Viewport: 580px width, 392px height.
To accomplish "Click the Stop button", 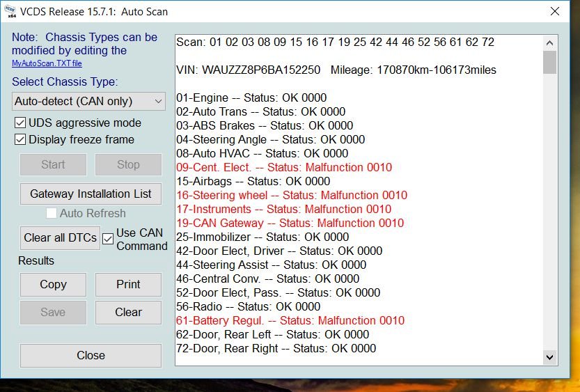I will pyautogui.click(x=128, y=164).
